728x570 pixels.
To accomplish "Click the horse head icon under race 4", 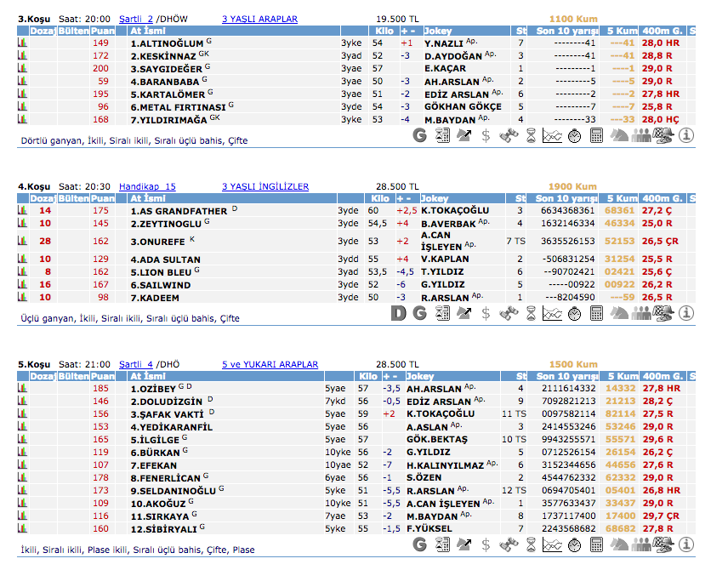I will pyautogui.click(x=619, y=313).
